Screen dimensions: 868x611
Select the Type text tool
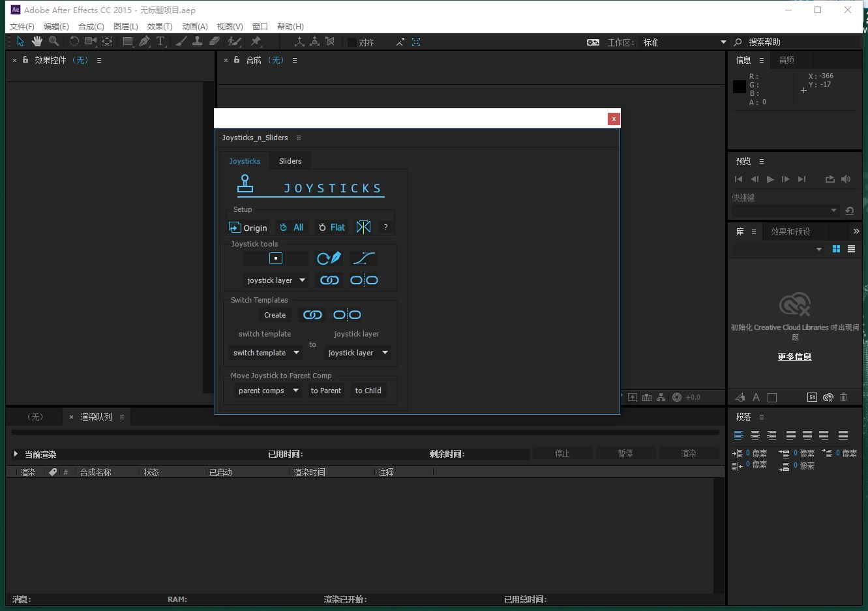(160, 41)
